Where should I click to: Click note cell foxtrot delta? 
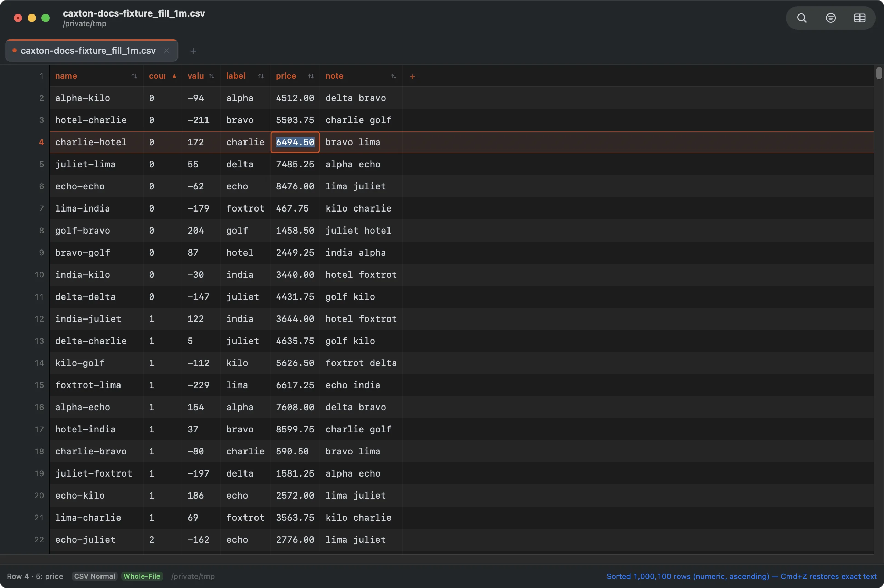361,363
